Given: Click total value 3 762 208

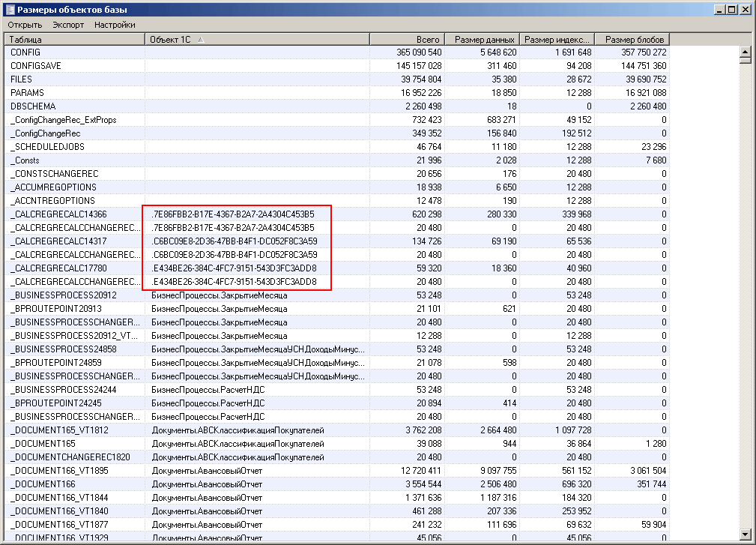Looking at the screenshot, I should (x=424, y=430).
